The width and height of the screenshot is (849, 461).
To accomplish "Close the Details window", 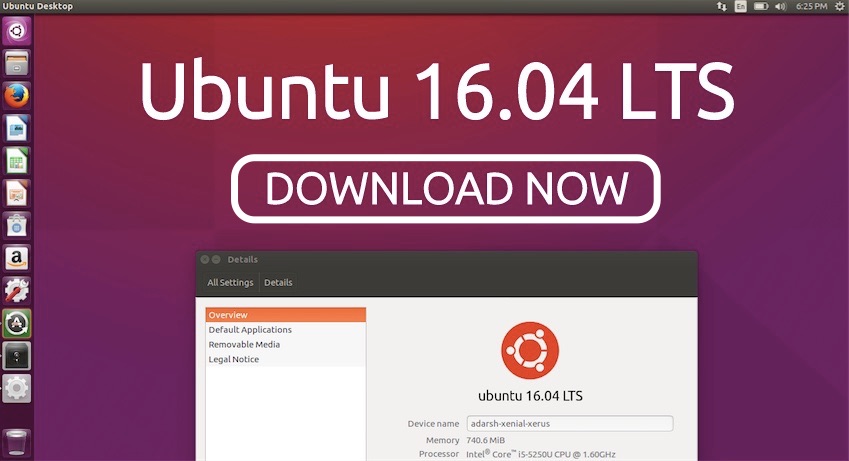I will [x=205, y=259].
